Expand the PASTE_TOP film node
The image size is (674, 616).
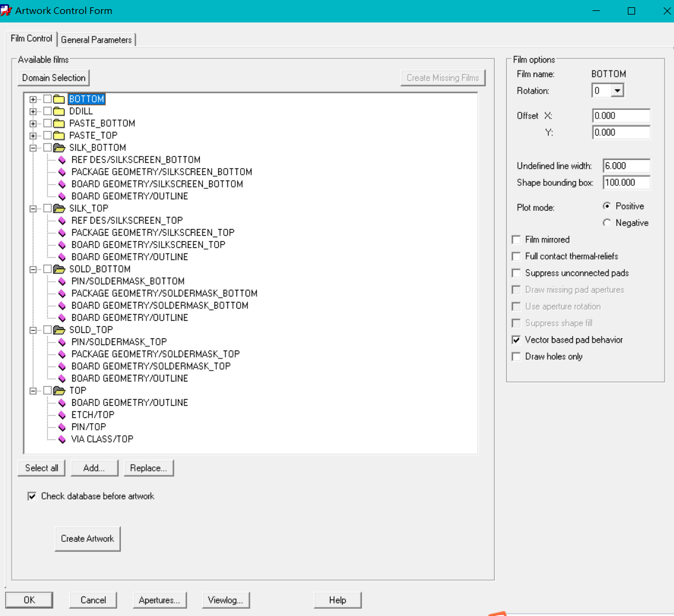(x=33, y=135)
